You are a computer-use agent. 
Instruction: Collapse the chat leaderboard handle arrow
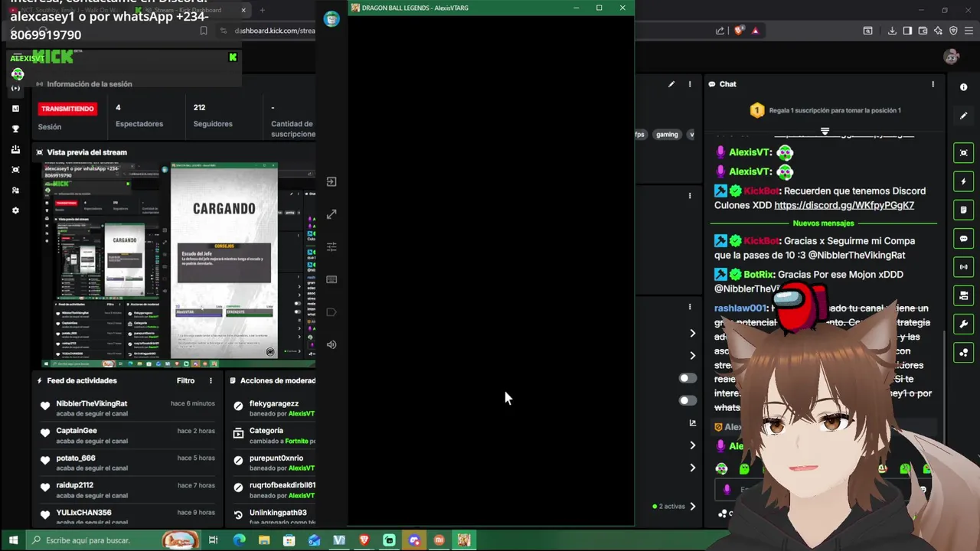pyautogui.click(x=825, y=132)
